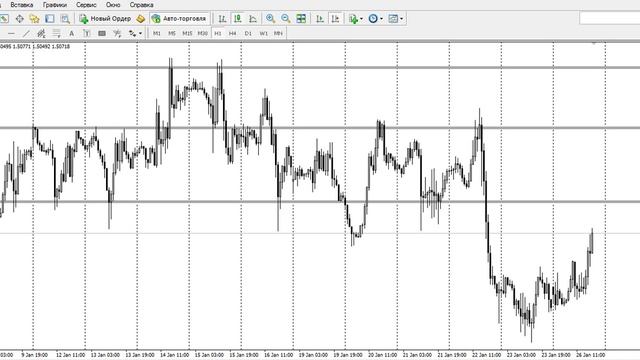This screenshot has width=640, height=360.
Task: Click the gold MetaEditor book icon
Action: (141, 18)
